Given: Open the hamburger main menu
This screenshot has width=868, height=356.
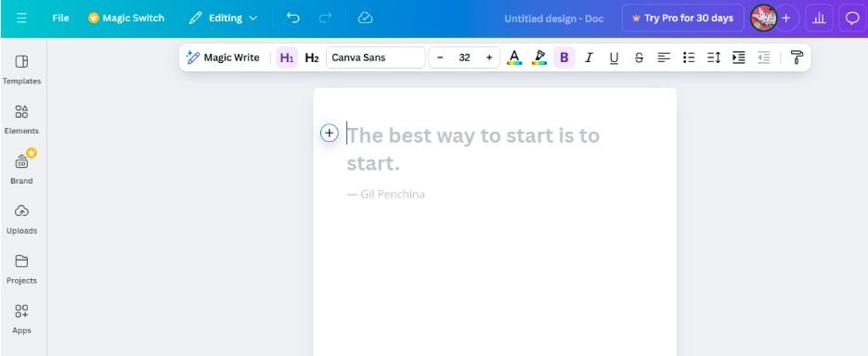Looking at the screenshot, I should [21, 19].
